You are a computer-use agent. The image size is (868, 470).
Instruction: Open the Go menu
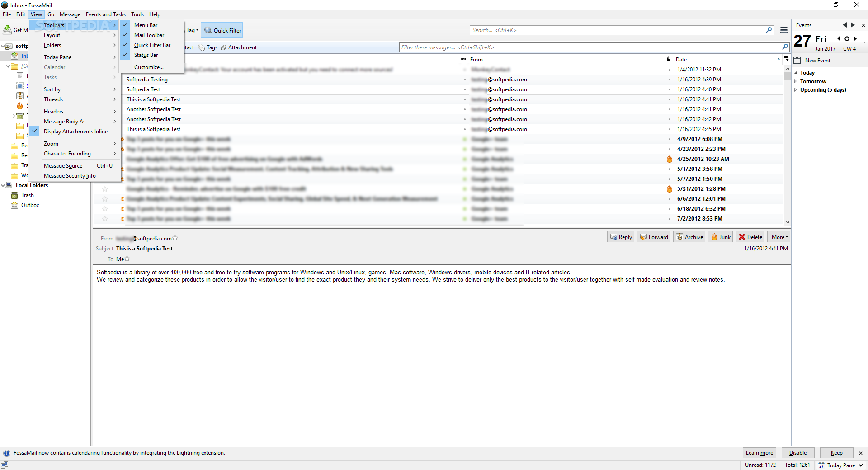click(x=51, y=14)
